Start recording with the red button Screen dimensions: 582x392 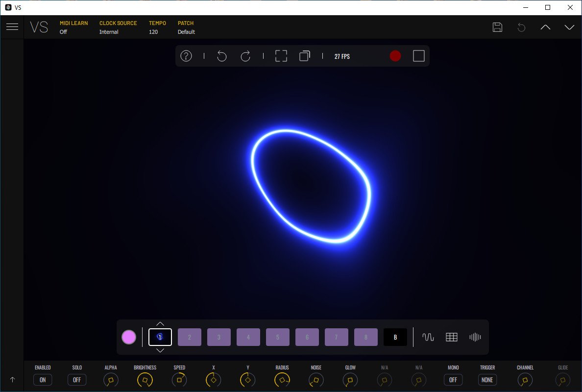[x=395, y=56]
